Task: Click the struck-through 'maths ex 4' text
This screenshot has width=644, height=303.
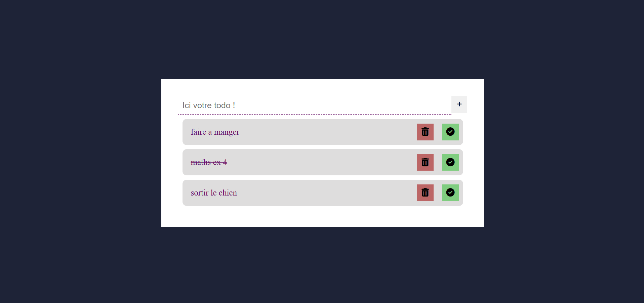Action: (209, 162)
